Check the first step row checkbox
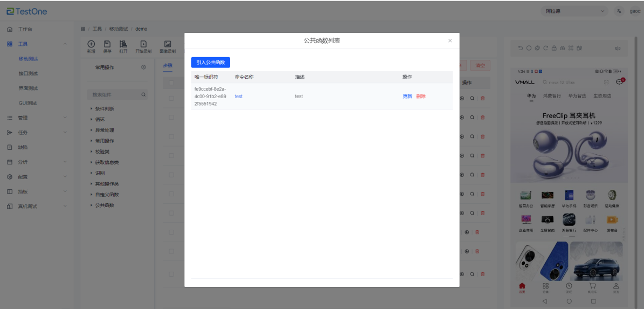Image resolution: width=644 pixels, height=309 pixels. [x=171, y=98]
